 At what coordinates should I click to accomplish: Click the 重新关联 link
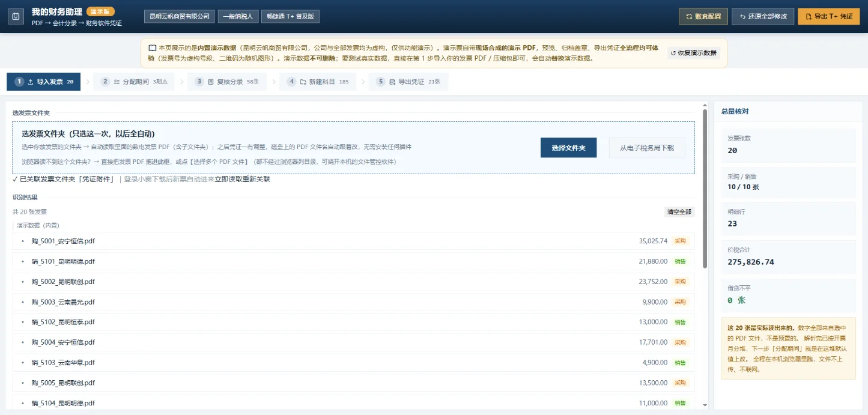click(x=256, y=179)
